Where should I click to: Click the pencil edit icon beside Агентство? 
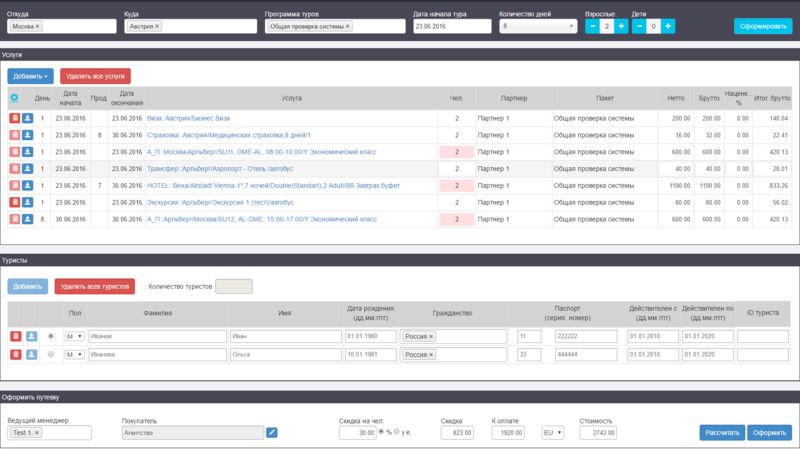coord(272,433)
